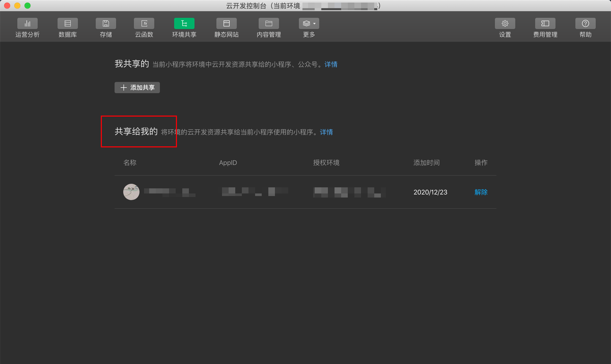This screenshot has height=364, width=611.
Task: Click the 添加时间 column header
Action: (x=426, y=163)
